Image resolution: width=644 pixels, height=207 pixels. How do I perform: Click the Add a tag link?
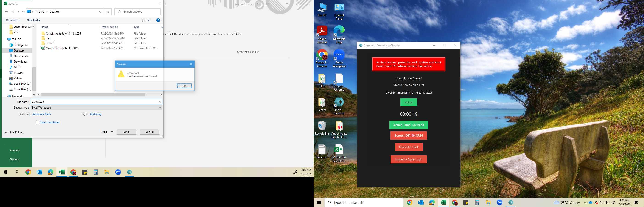tap(95, 114)
